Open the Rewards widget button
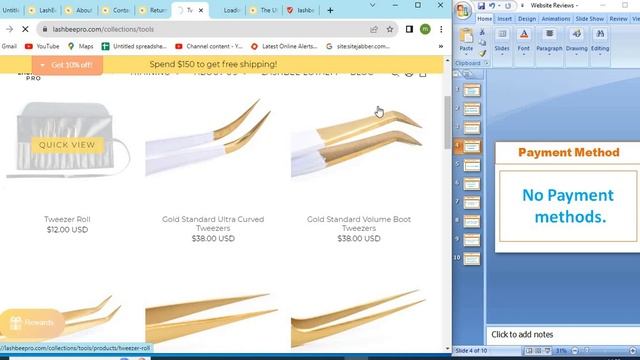640x360 pixels. coord(32,322)
